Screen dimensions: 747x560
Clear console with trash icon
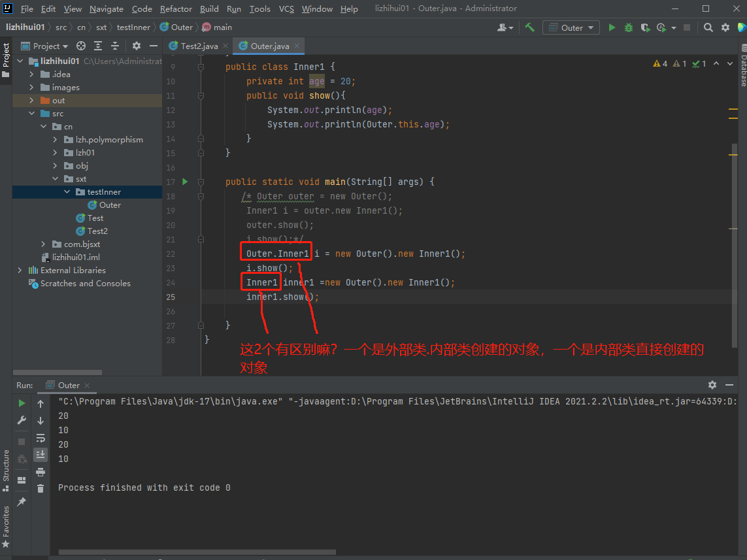[x=41, y=489]
